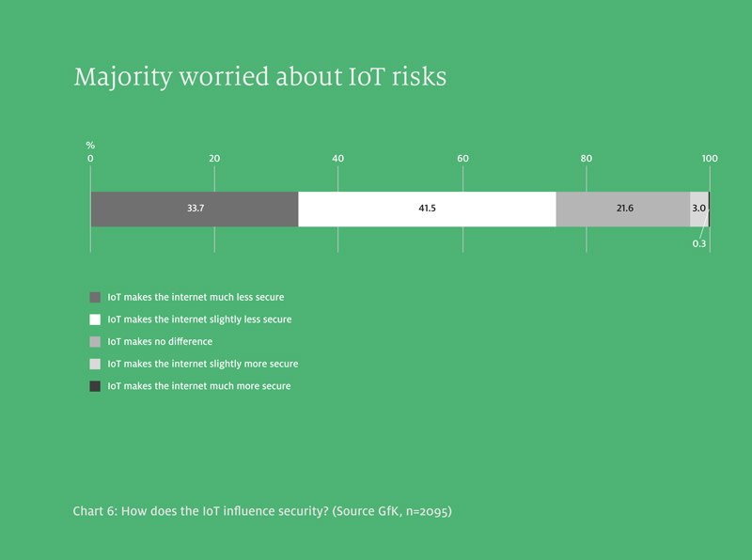
Task: Click the 0.3 callout label
Action: [x=698, y=243]
